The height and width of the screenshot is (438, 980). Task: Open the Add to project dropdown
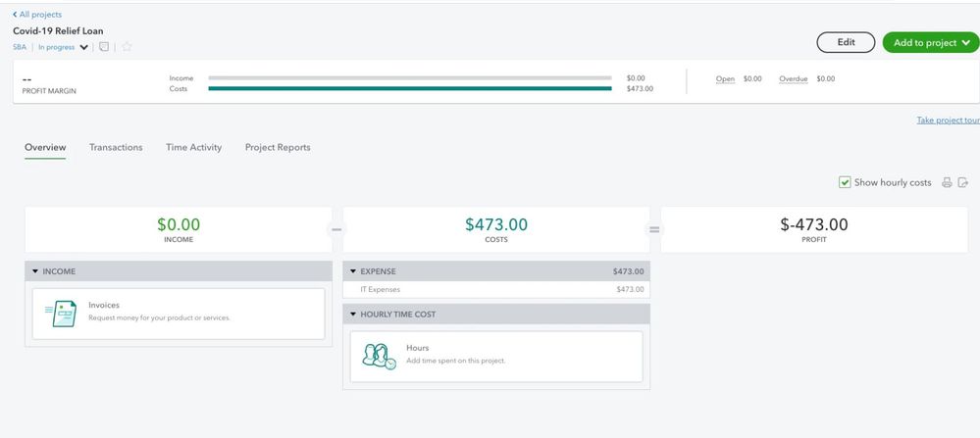pos(930,43)
